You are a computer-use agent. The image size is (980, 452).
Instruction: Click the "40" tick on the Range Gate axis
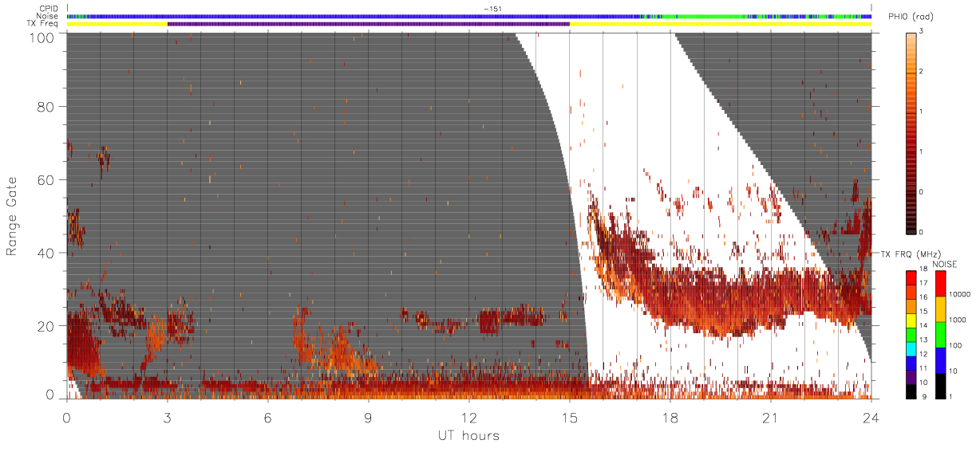[45, 253]
